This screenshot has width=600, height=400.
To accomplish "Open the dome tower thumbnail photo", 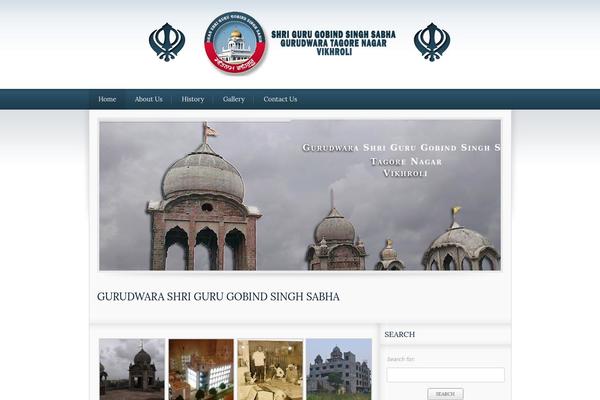I will (x=132, y=369).
